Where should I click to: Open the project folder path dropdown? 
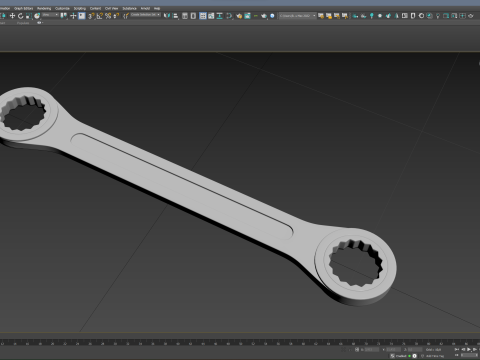click(x=298, y=16)
